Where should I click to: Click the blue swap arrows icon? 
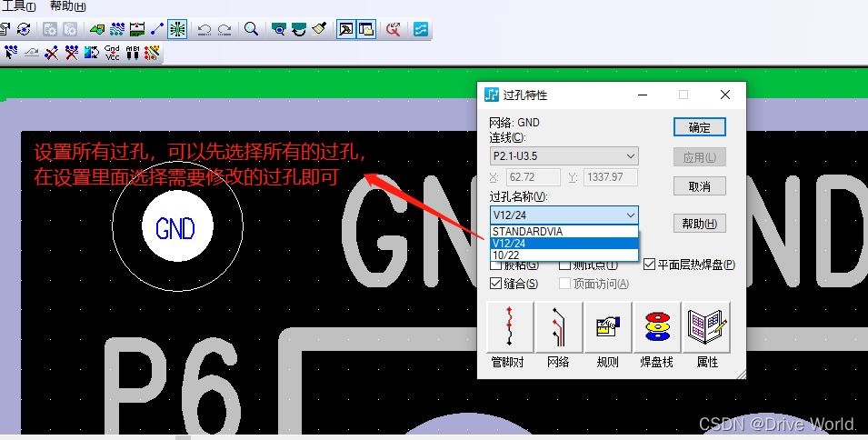coord(91,53)
